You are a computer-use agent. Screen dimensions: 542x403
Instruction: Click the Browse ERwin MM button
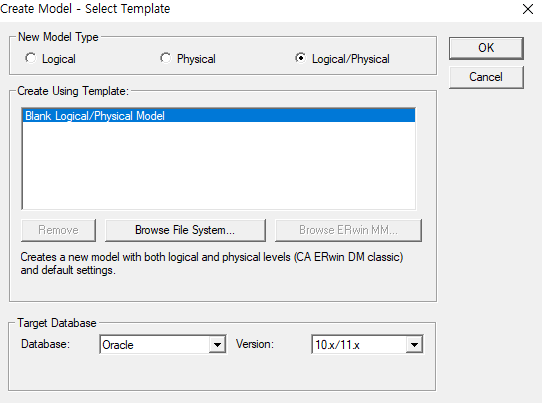click(348, 230)
